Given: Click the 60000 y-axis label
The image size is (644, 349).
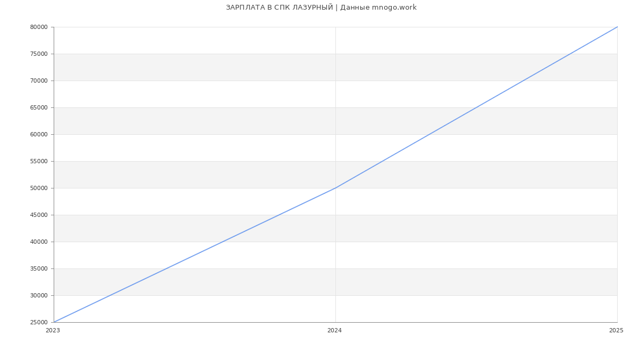Looking at the screenshot, I should [x=39, y=135].
